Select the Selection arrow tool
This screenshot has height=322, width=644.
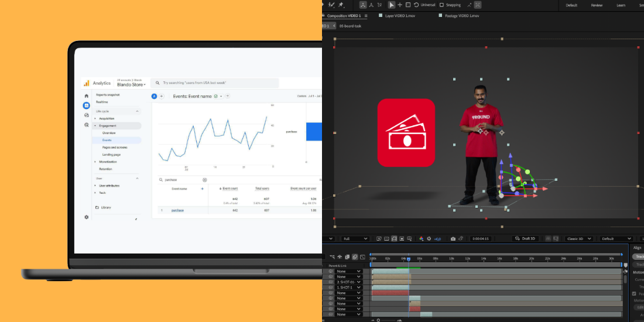point(392,5)
